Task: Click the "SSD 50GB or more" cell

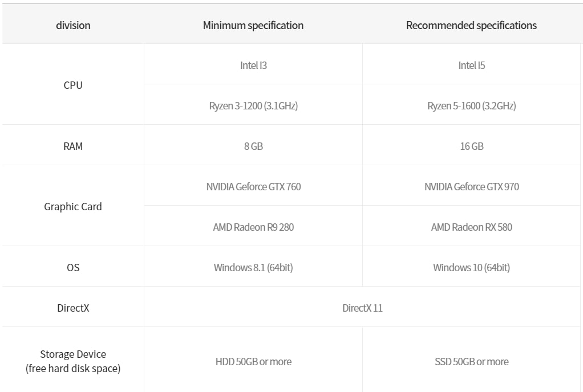Action: (472, 362)
